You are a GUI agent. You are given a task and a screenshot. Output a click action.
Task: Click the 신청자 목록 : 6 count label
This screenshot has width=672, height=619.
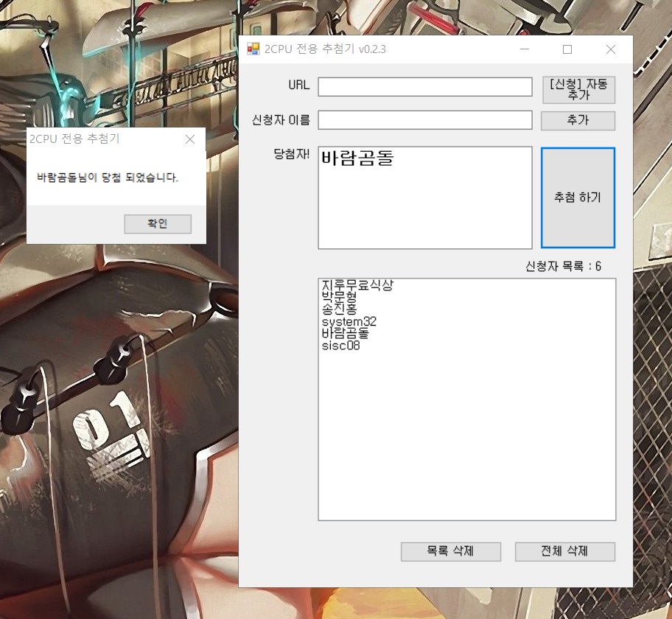(x=563, y=267)
